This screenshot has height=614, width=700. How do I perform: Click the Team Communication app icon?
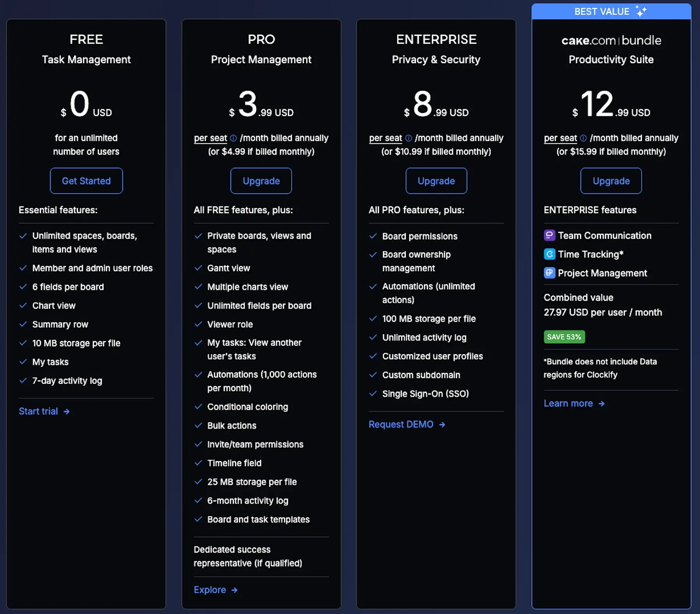click(x=549, y=235)
